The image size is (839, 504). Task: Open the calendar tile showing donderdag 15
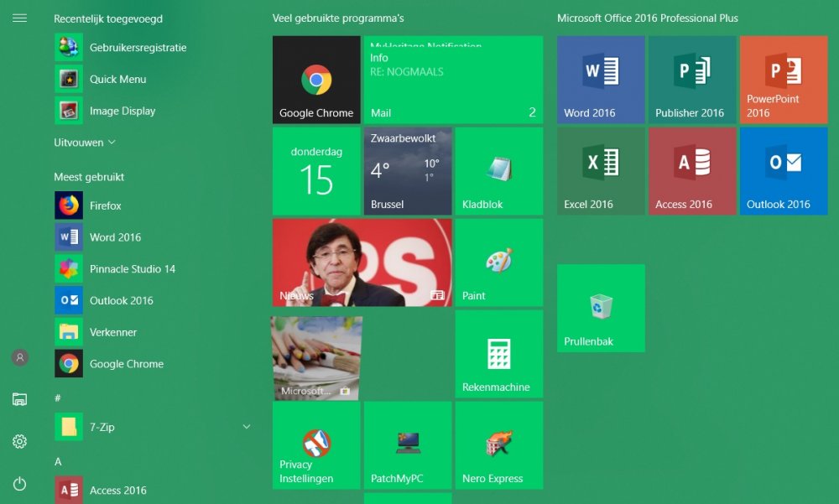click(316, 171)
